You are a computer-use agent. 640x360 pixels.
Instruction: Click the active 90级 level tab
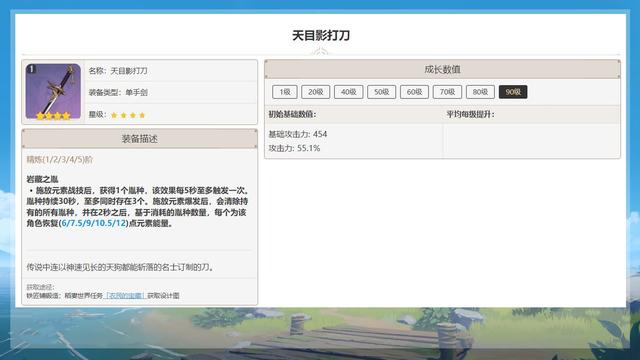(x=513, y=92)
